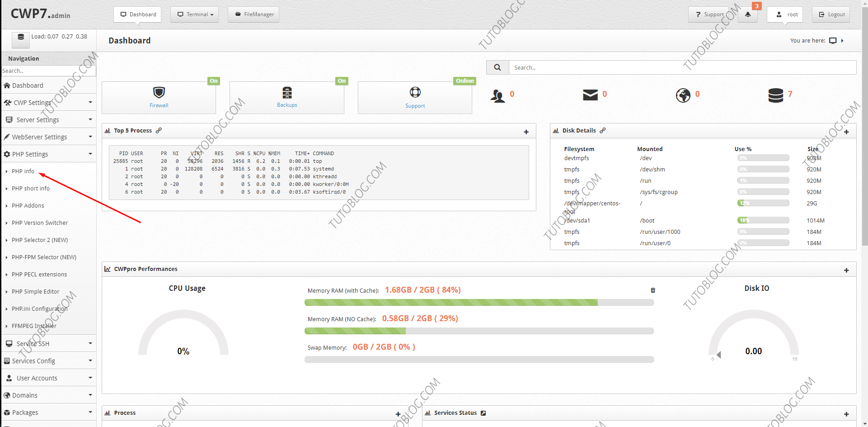
Task: Expand User Accounts menu
Action: pos(48,378)
